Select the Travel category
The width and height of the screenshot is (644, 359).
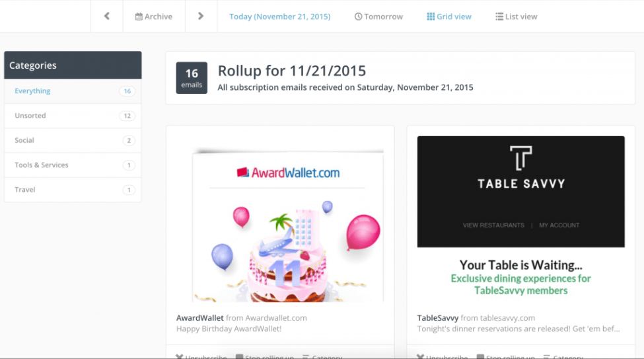coord(73,190)
